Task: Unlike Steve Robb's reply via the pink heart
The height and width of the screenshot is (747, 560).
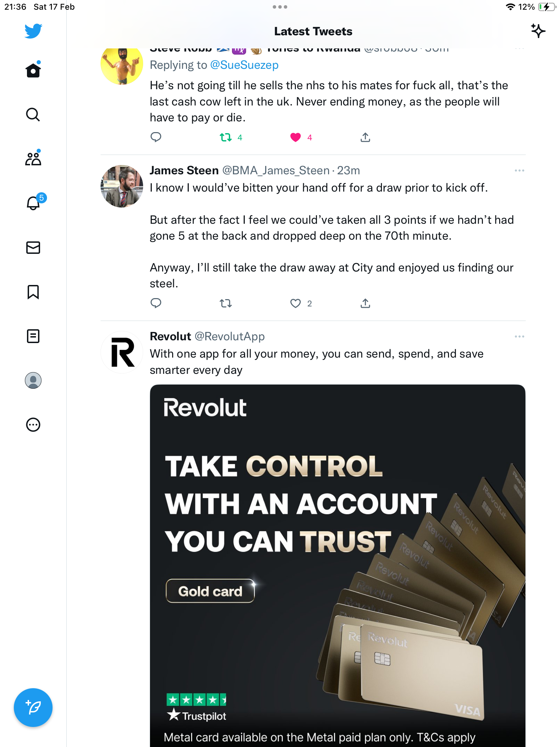Action: click(x=296, y=137)
